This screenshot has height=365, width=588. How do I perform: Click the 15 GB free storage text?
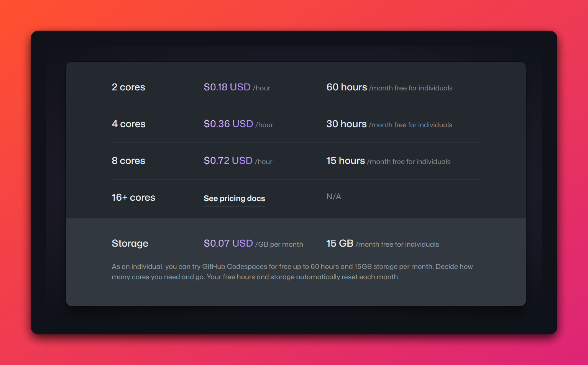[340, 244]
